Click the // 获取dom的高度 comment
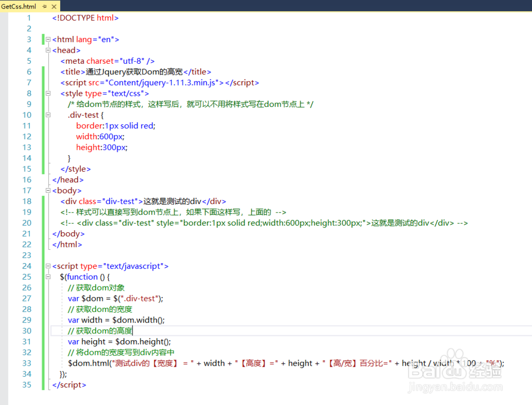This screenshot has width=532, height=405. [100, 331]
